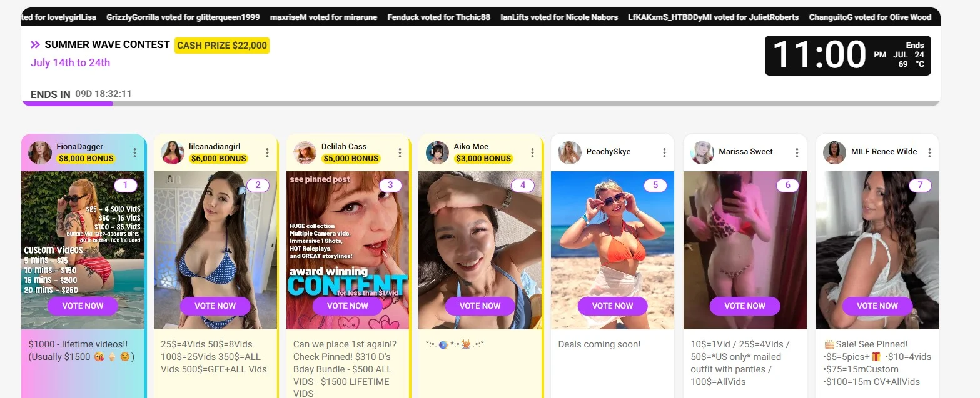
Task: Click lilcanadiangirl's '25$=4Vids 50$=8Vids' description
Action: (214, 357)
